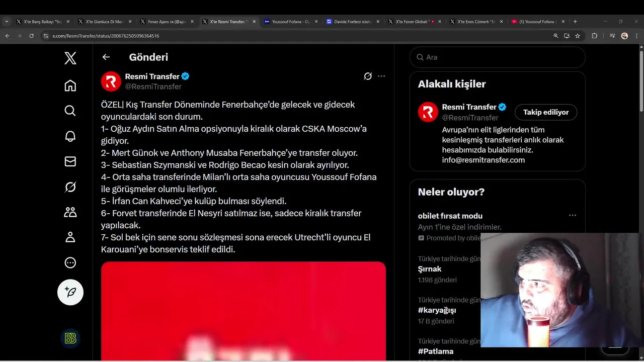Open the X logo home link
Viewport: 644px width, 362px height.
[x=70, y=58]
